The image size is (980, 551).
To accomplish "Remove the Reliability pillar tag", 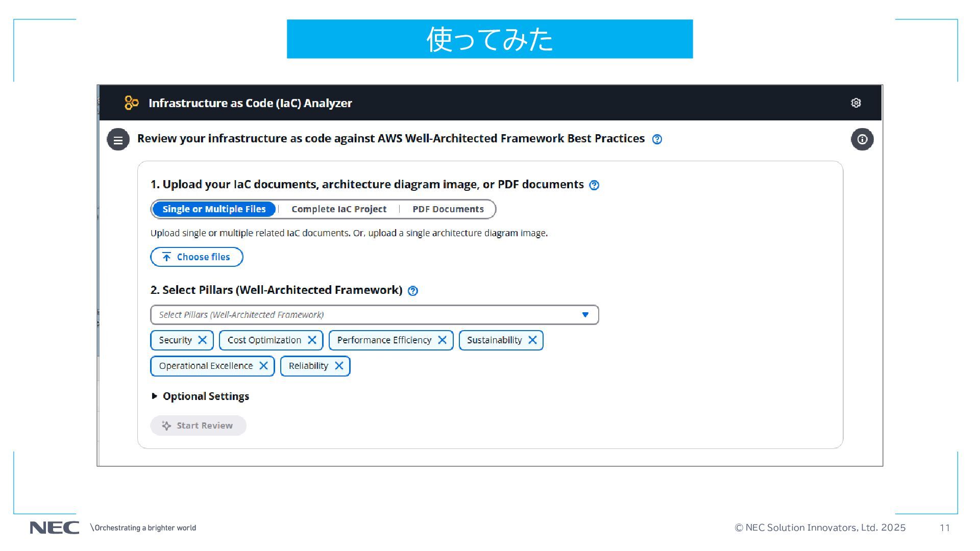I will coord(339,366).
